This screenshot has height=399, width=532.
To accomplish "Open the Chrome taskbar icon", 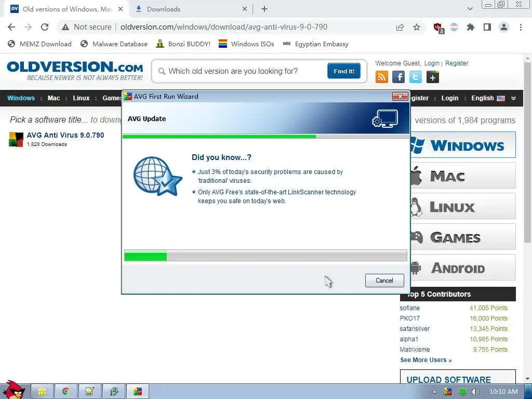I will (x=65, y=392).
